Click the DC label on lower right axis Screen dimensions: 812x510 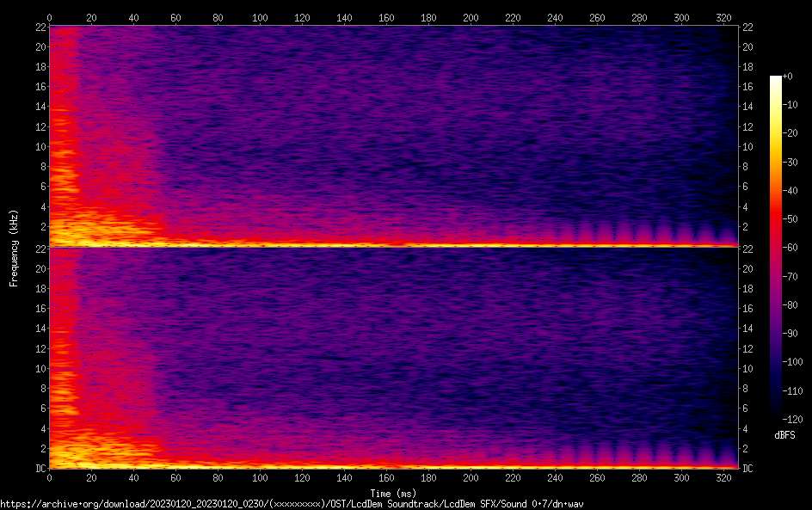tap(747, 469)
